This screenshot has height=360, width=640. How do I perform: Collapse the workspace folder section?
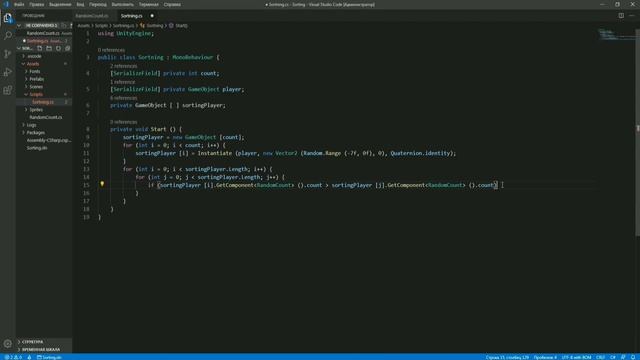(19, 48)
